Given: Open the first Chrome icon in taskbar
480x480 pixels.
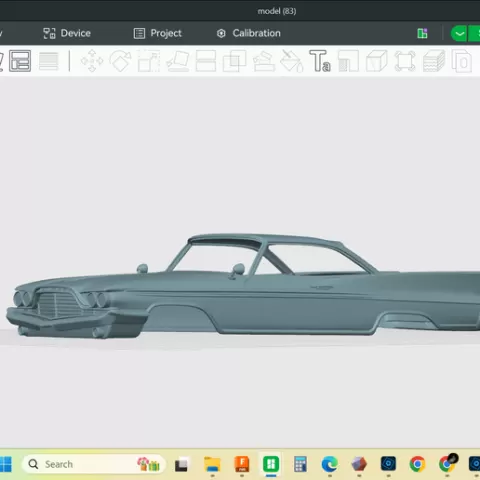Looking at the screenshot, I should click(x=417, y=464).
